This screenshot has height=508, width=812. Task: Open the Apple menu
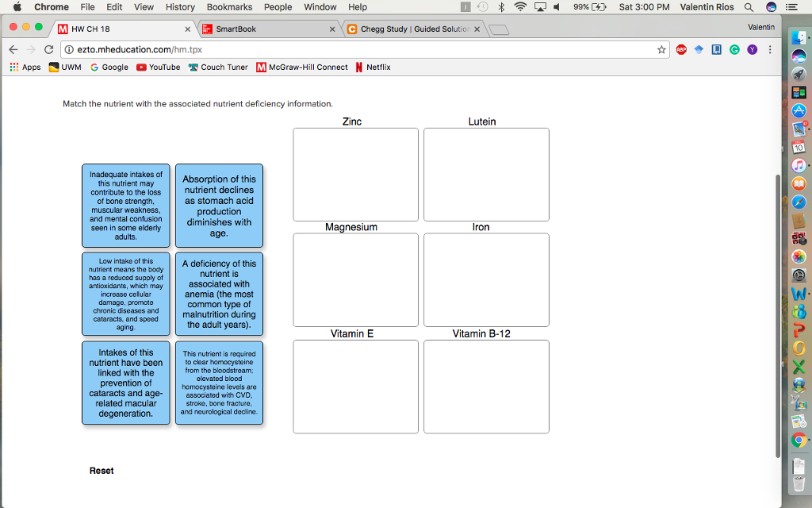coord(17,6)
